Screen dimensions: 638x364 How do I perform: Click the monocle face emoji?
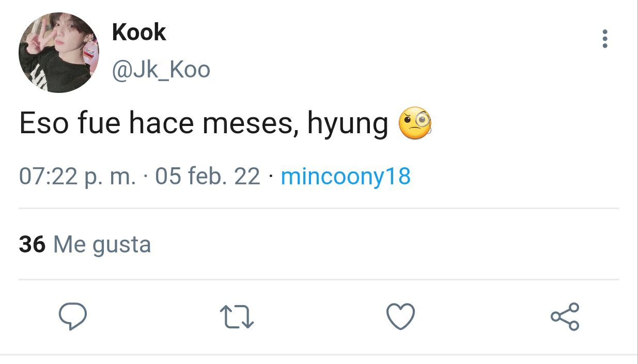click(x=415, y=123)
